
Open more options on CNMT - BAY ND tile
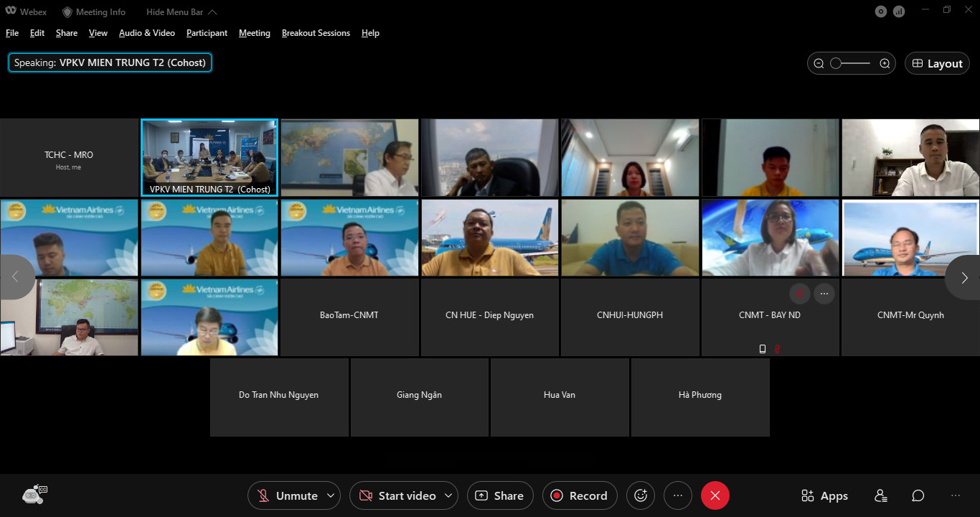[824, 293]
